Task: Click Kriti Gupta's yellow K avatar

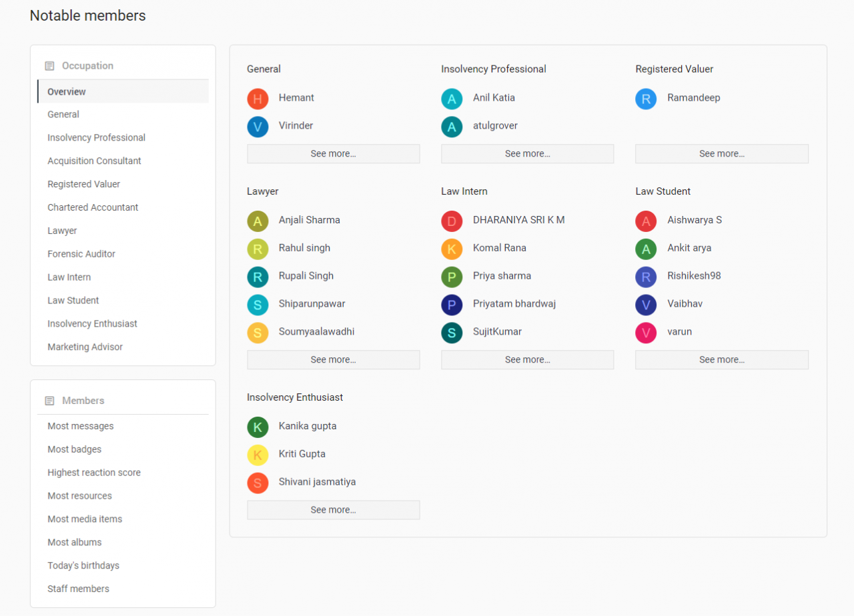Action: tap(258, 455)
